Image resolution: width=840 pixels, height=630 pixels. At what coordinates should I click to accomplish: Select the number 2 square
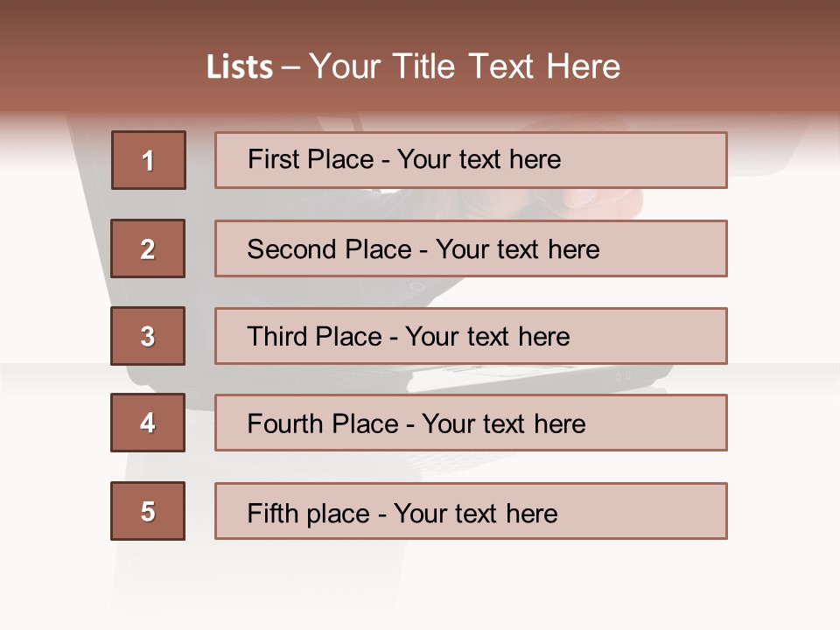click(x=148, y=248)
